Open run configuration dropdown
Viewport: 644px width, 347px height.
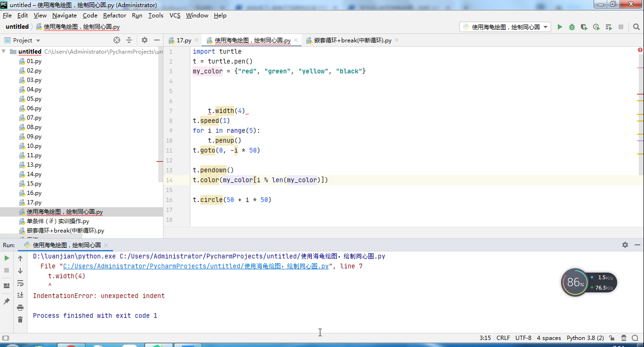pyautogui.click(x=505, y=27)
